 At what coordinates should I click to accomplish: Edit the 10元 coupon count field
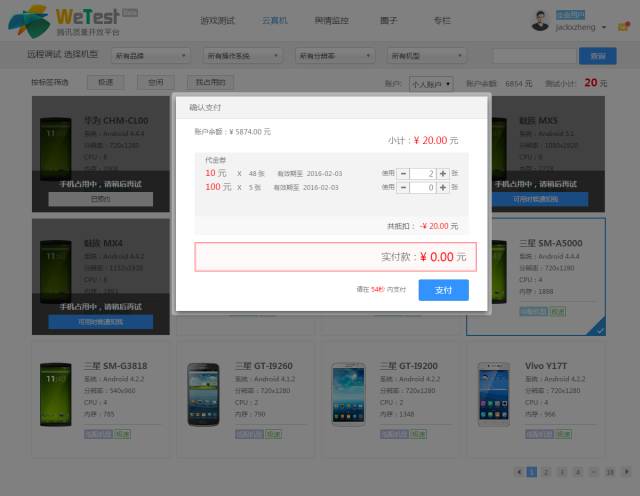[423, 173]
